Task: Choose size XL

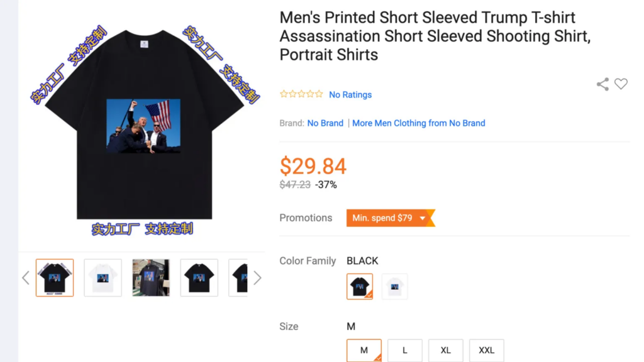Action: click(x=445, y=350)
